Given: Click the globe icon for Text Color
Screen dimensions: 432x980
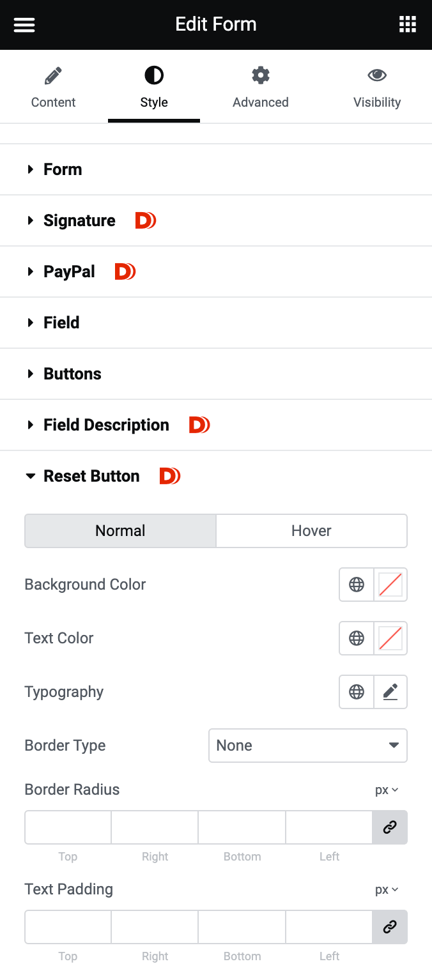Looking at the screenshot, I should click(x=357, y=638).
